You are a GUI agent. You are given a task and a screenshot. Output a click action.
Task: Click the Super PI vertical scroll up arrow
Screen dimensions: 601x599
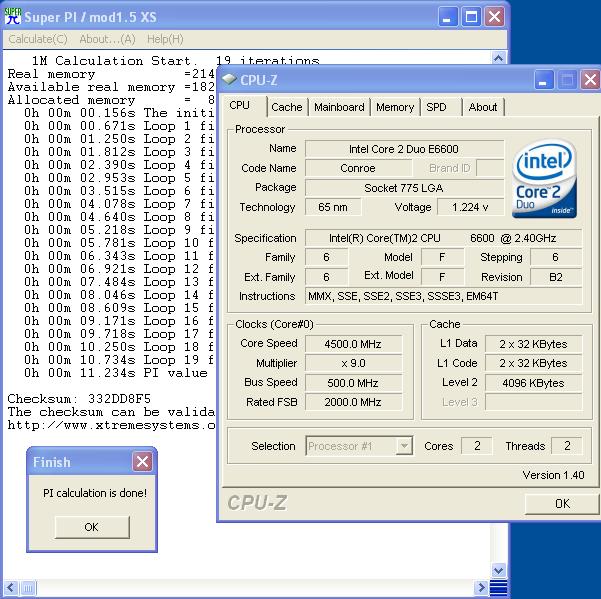coord(499,58)
